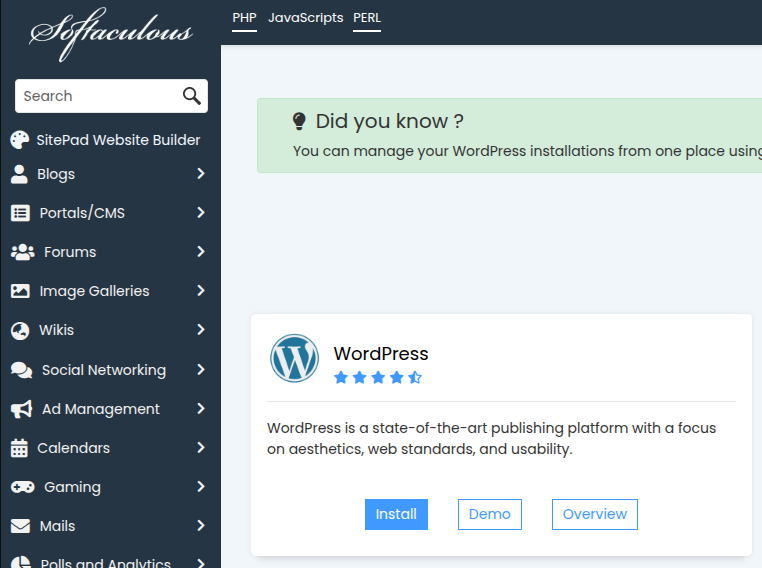Open the WordPress Overview button
Viewport: 762px width, 568px height.
594,514
